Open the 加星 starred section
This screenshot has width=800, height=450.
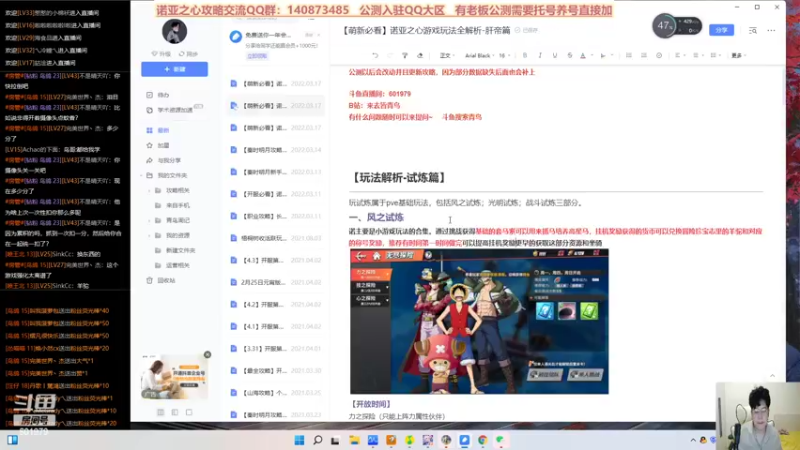[163, 145]
